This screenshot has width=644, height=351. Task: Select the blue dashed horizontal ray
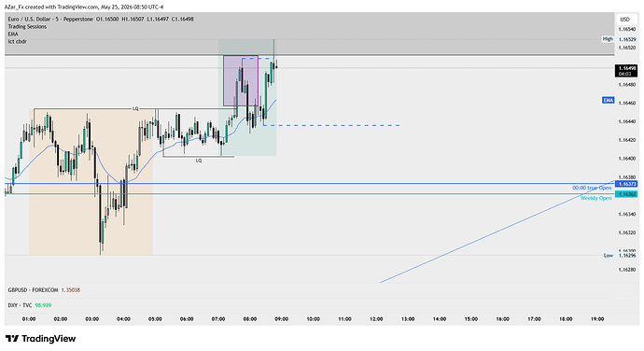pyautogui.click(x=331, y=125)
